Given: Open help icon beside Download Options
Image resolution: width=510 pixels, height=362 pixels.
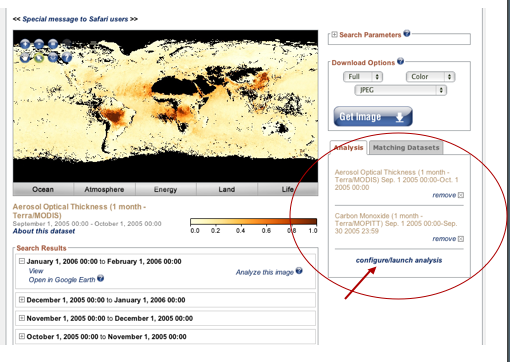Looking at the screenshot, I should [400, 61].
